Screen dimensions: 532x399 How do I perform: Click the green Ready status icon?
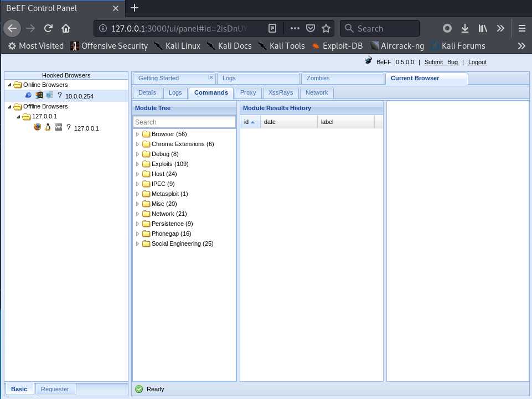click(x=139, y=389)
